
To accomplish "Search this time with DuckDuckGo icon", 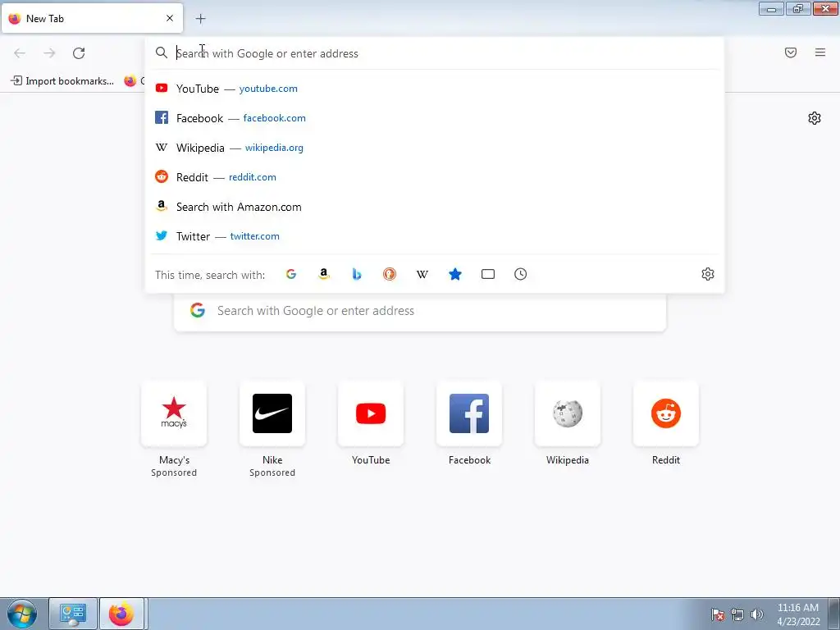I will click(x=390, y=274).
